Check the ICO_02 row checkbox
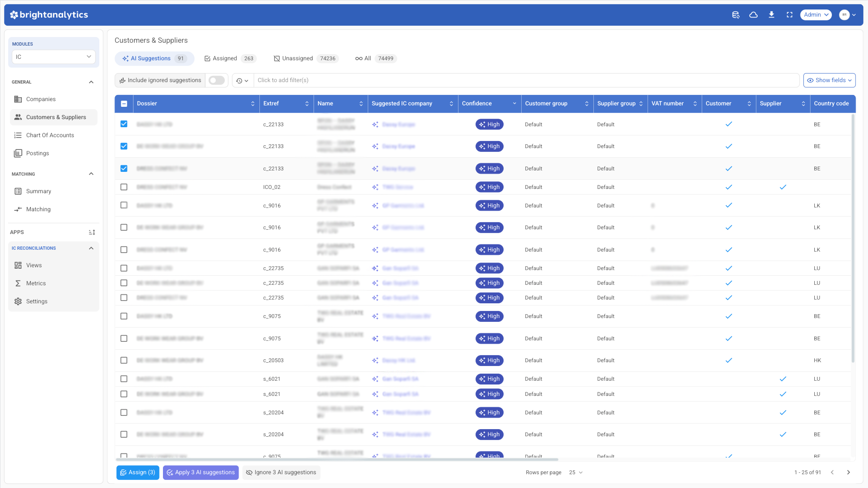Viewport: 868px width, 488px height. tap(124, 187)
